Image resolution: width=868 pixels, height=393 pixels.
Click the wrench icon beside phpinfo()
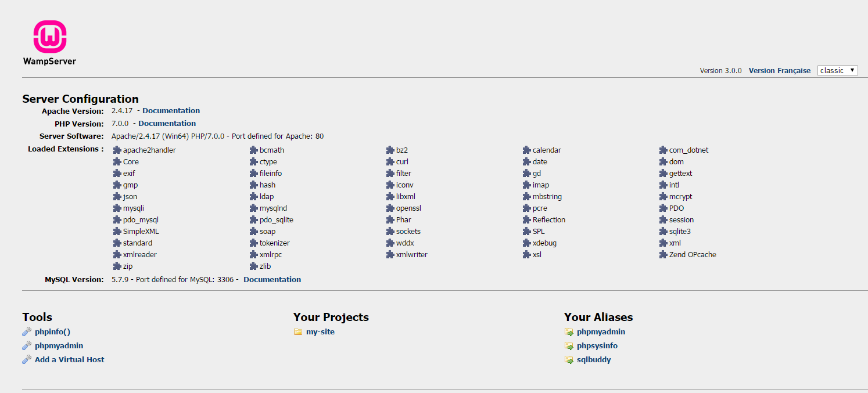[27, 332]
